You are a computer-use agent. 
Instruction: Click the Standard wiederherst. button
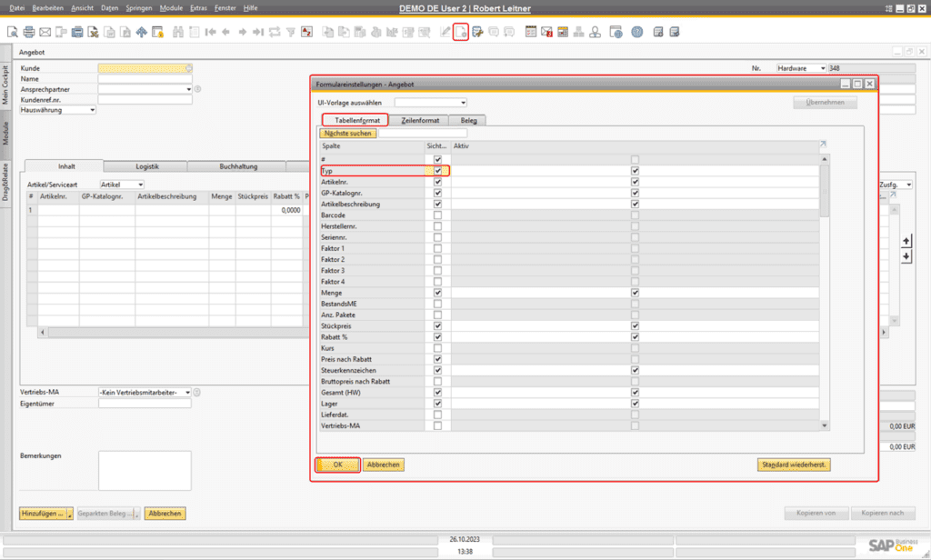pos(794,464)
